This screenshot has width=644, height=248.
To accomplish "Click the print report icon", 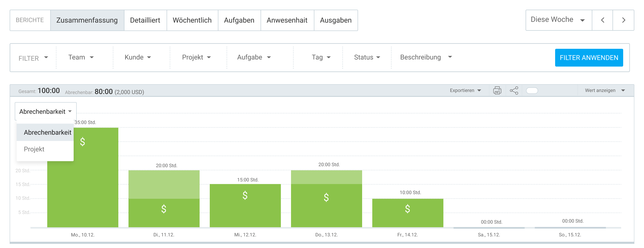I will (497, 90).
